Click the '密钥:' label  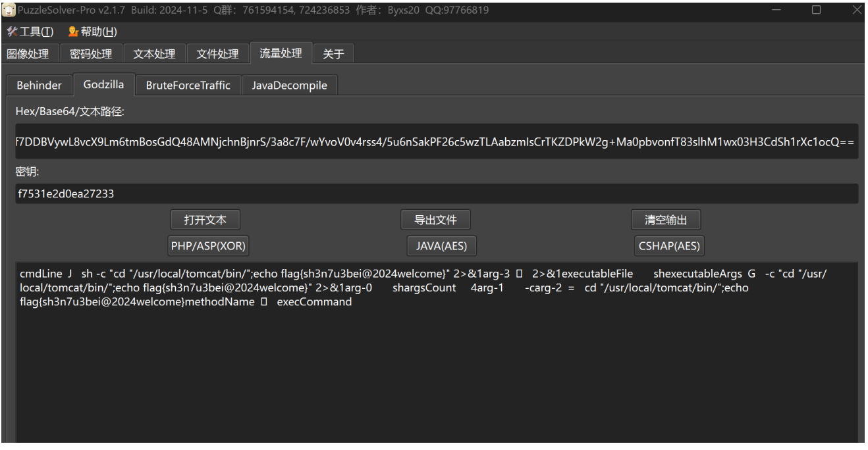(28, 172)
